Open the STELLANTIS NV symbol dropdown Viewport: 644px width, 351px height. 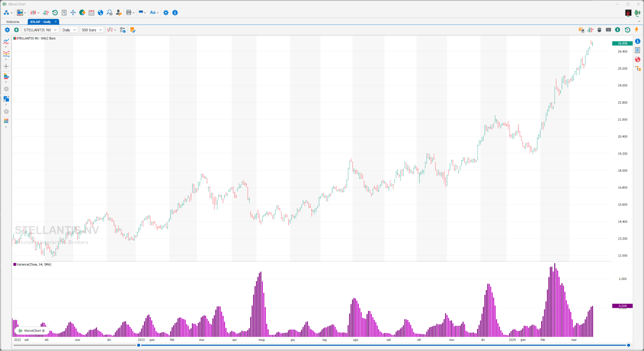[x=40, y=30]
